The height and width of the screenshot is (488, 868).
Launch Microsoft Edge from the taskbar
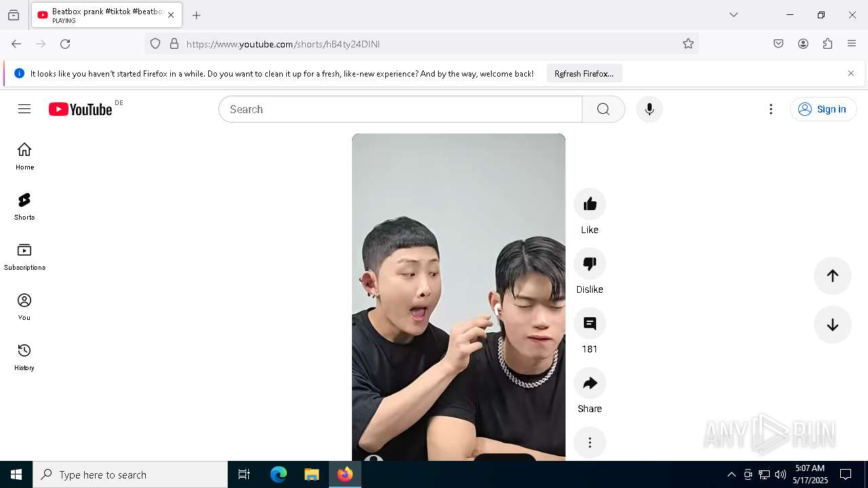(279, 474)
